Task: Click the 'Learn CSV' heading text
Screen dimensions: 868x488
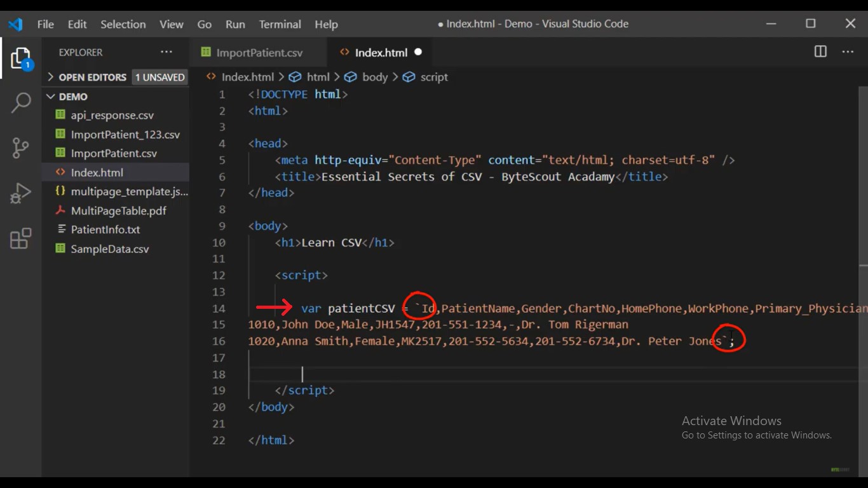Action: coord(331,242)
